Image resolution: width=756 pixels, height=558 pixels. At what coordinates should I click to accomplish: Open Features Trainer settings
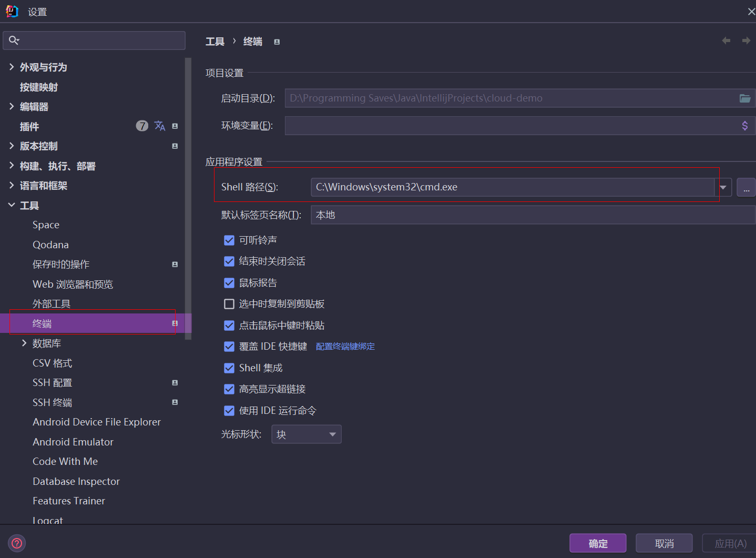[69, 501]
